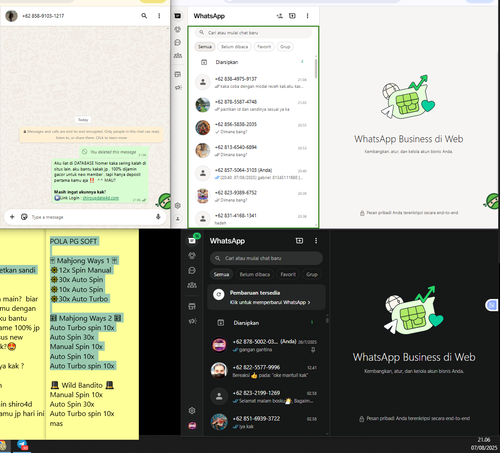Open the chat with +62 823-9389-6752

(x=253, y=196)
